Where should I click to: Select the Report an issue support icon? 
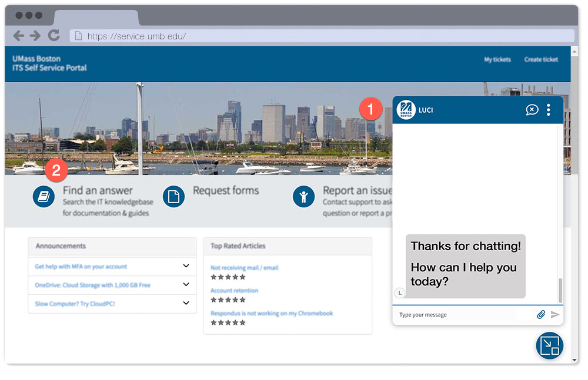click(x=304, y=197)
